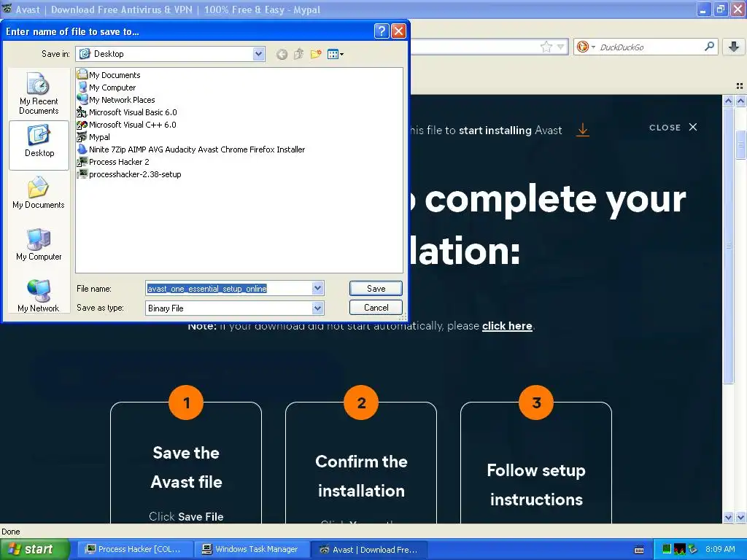Close the Avast overlay with CLOSE X
The image size is (747, 560).
pyautogui.click(x=673, y=127)
